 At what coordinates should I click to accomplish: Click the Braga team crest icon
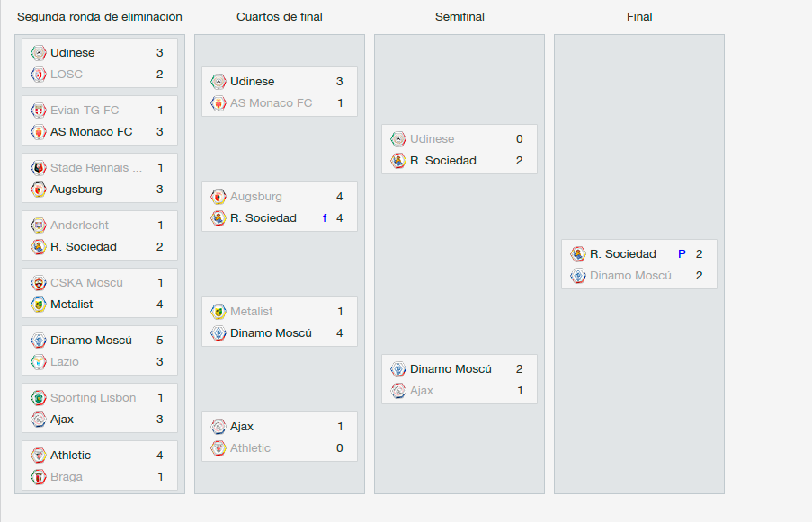click(39, 477)
